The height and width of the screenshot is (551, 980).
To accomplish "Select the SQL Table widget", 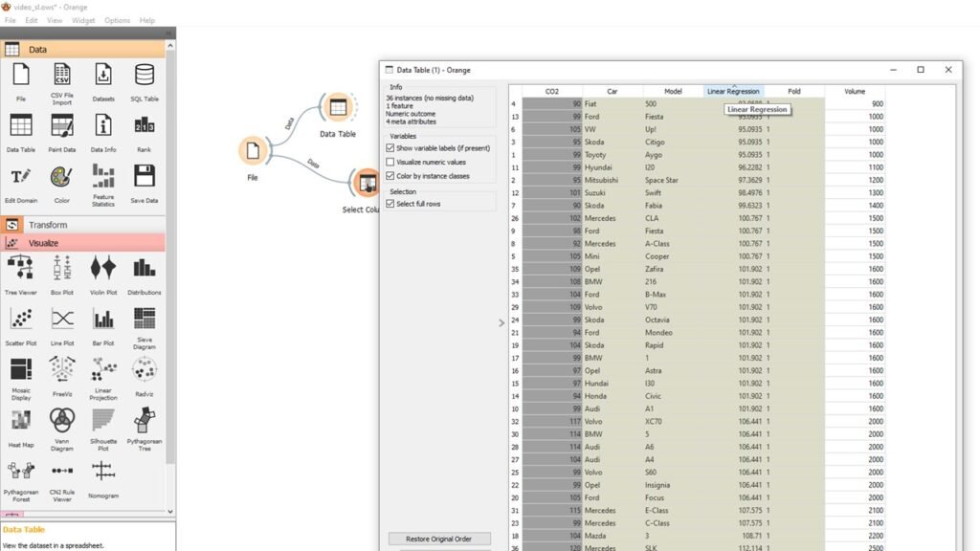I will (145, 81).
